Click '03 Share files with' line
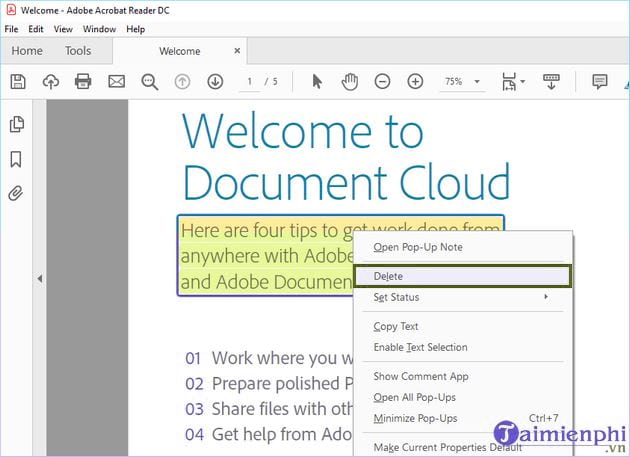 (268, 409)
